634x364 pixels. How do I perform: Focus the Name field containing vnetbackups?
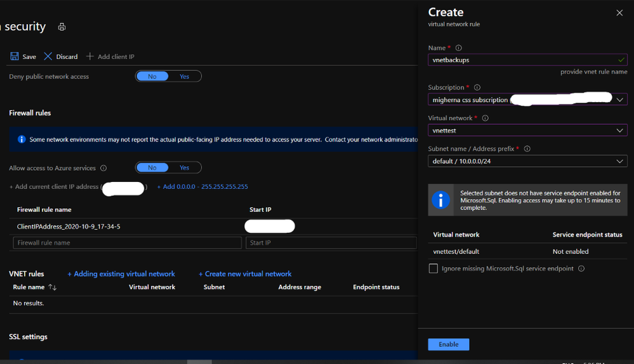point(527,60)
